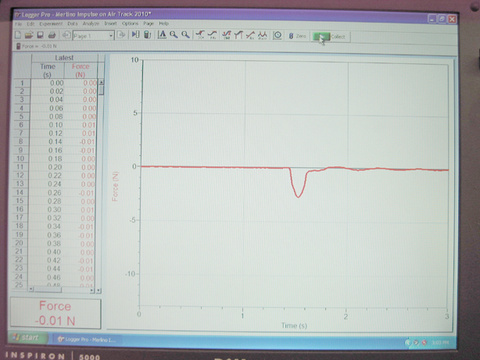This screenshot has width=480, height=360.
Task: Click the New document icon
Action: (18, 35)
